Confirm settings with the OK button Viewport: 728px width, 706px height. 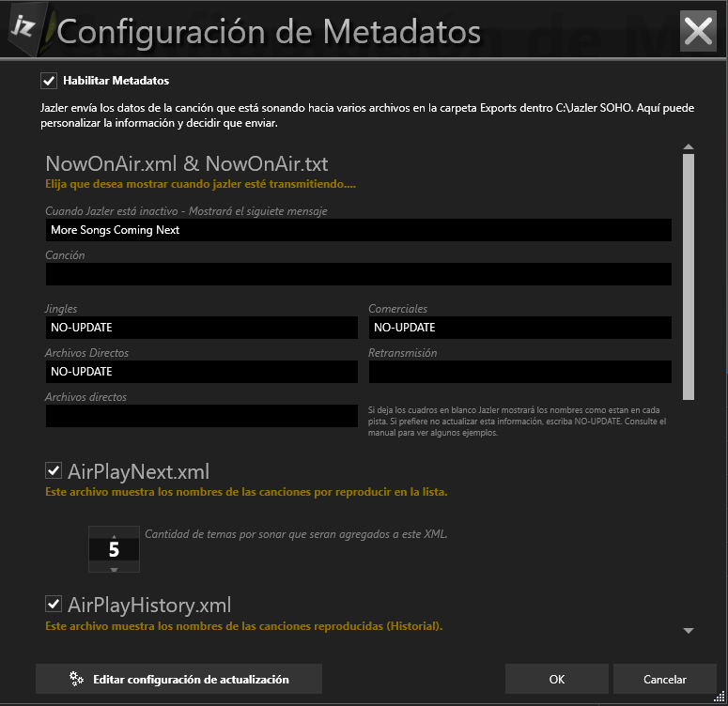[557, 679]
